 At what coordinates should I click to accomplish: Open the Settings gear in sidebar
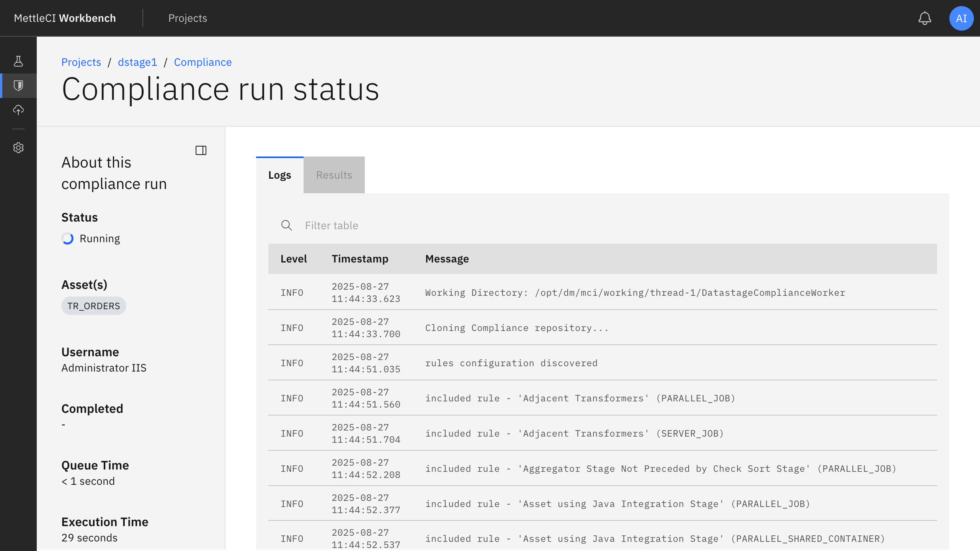[x=18, y=148]
